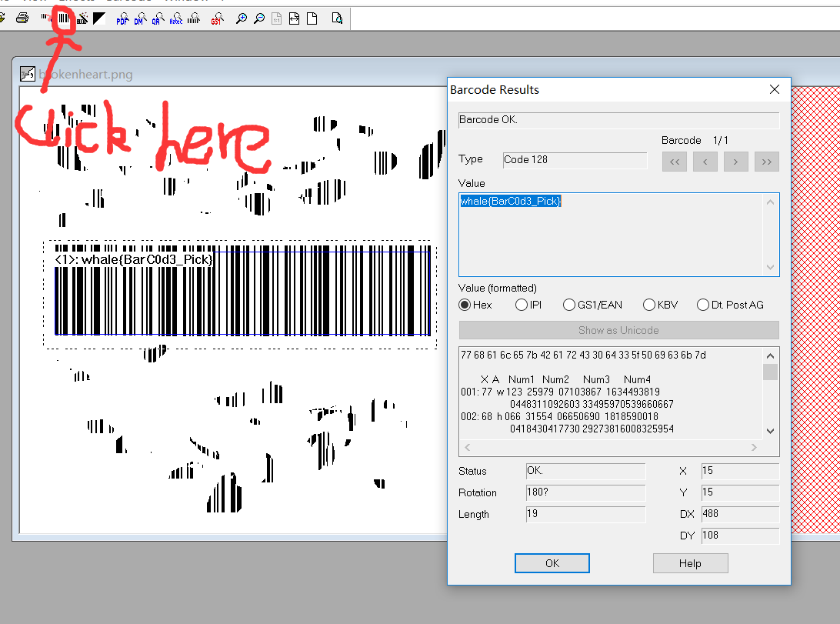The image size is (840, 624).
Task: Click the barcode counter text '1/1'
Action: point(721,140)
